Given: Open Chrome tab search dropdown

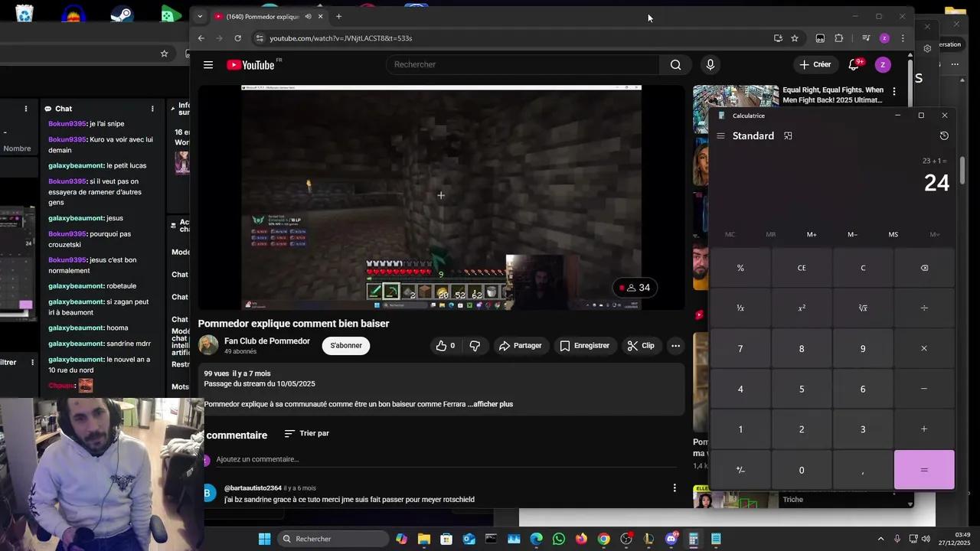Looking at the screenshot, I should click(200, 17).
